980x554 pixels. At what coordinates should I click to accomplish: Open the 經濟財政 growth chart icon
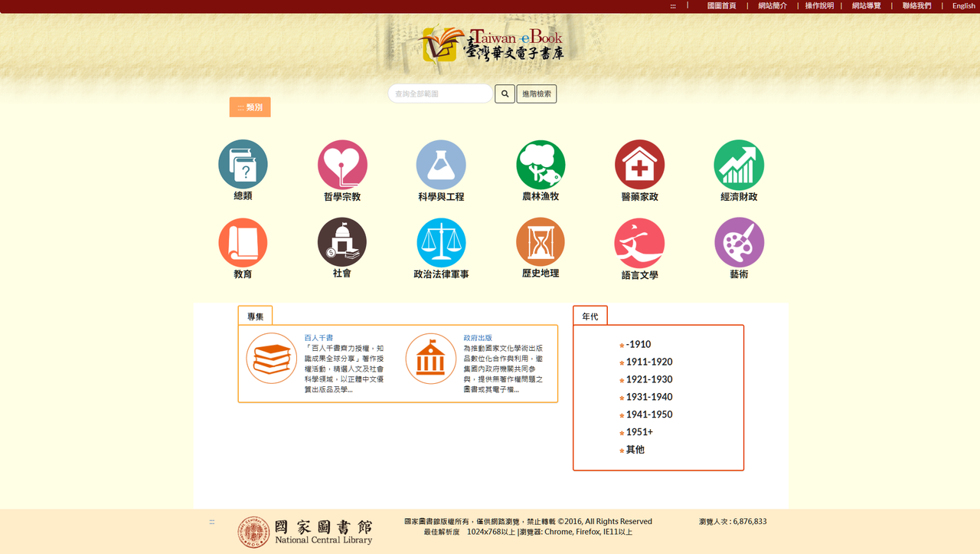[x=739, y=164]
